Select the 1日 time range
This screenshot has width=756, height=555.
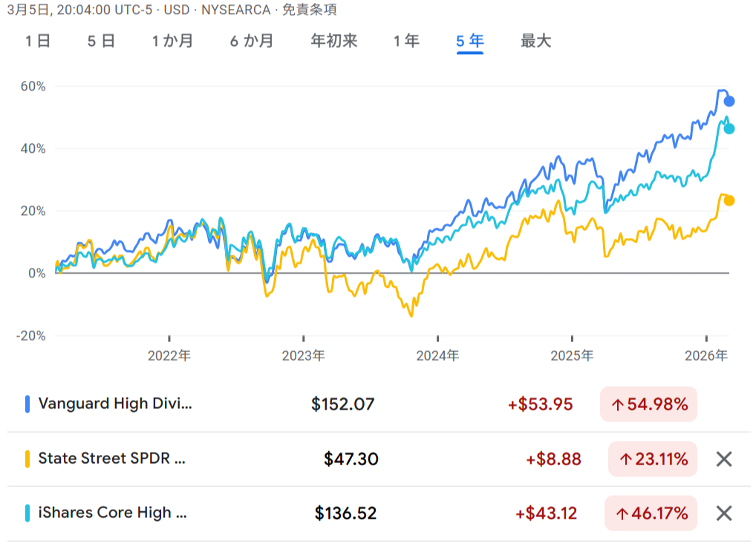pyautogui.click(x=38, y=41)
